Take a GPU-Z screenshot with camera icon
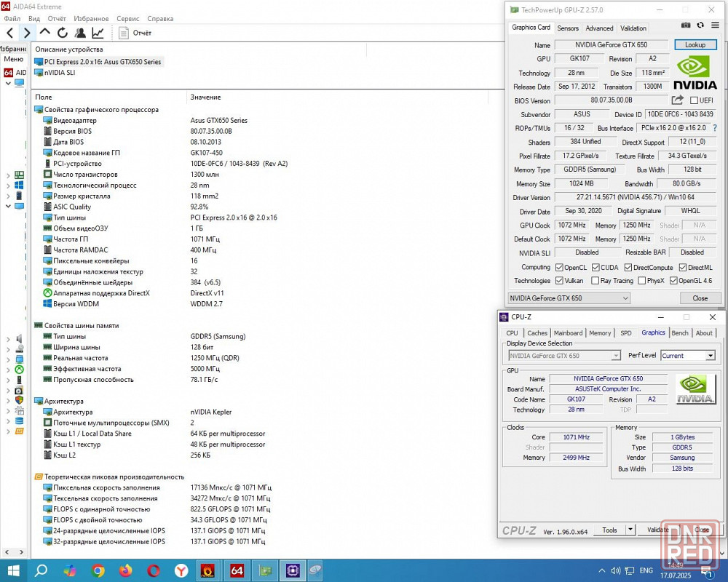Image resolution: width=728 pixels, height=582 pixels. point(686,25)
